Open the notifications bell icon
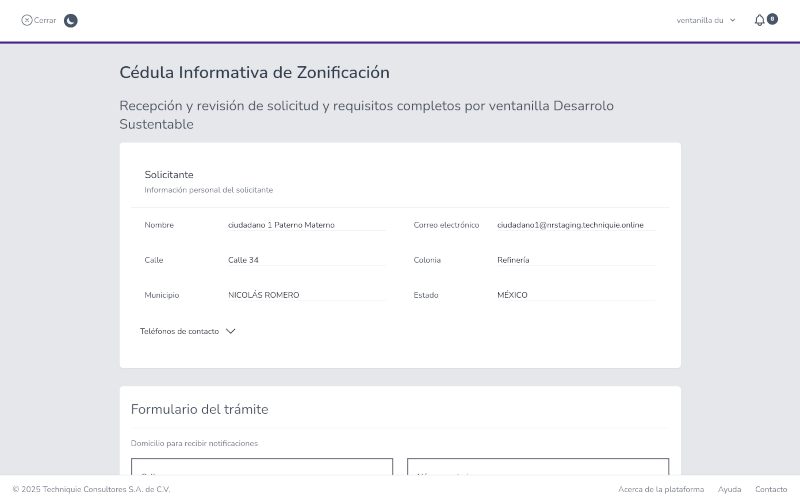This screenshot has width=800, height=503. (x=759, y=20)
